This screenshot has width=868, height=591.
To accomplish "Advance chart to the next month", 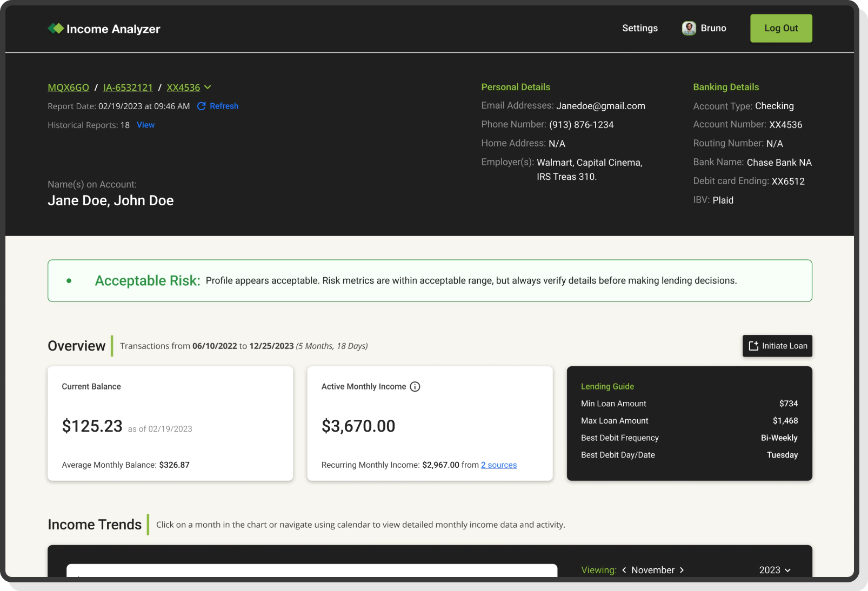I will pyautogui.click(x=682, y=570).
